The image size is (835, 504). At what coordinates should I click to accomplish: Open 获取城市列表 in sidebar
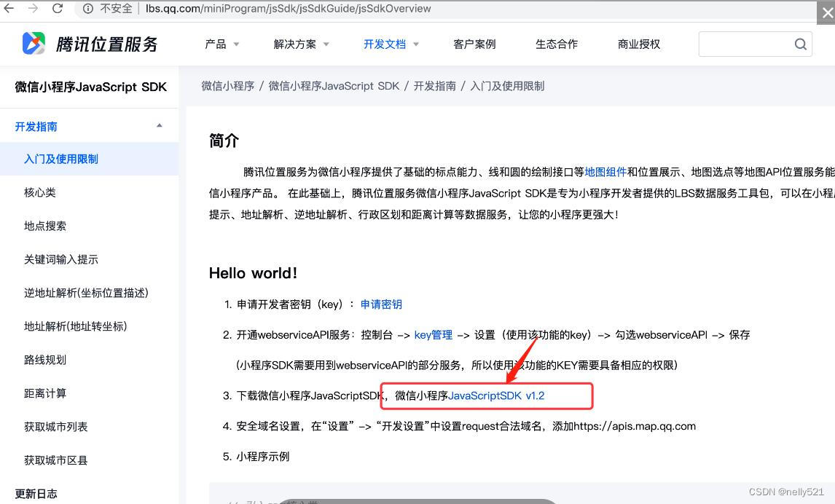tap(56, 427)
